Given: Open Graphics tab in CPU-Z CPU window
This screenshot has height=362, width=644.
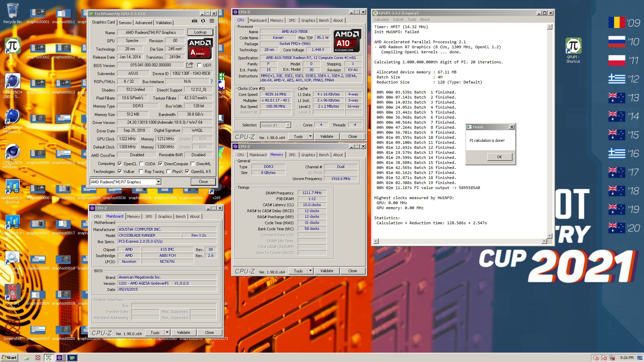Looking at the screenshot, I should [308, 20].
